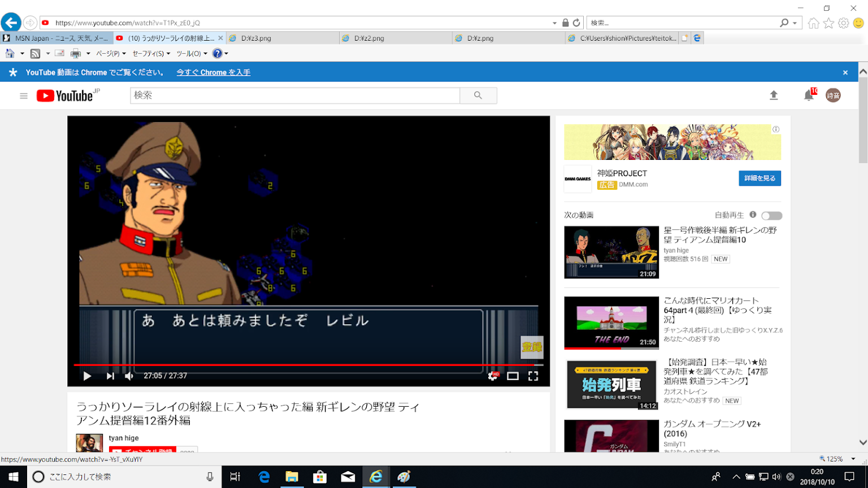868x488 pixels.
Task: Open the address bar dropdown arrow
Action: coord(554,23)
